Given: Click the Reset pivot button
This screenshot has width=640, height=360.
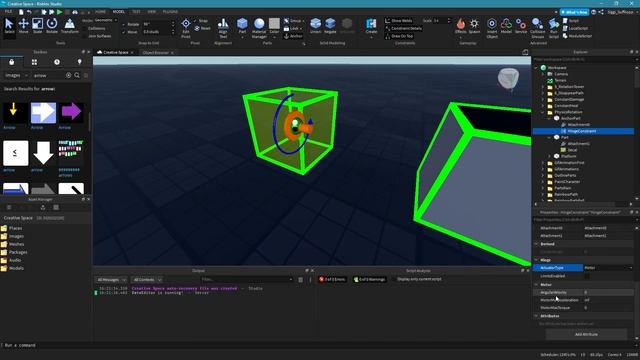Looking at the screenshot, I should point(203,28).
